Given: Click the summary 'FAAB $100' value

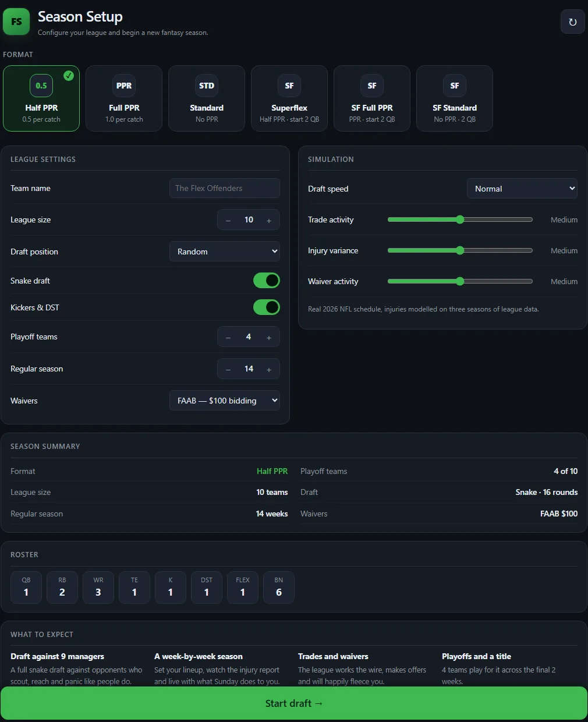Looking at the screenshot, I should pos(559,514).
